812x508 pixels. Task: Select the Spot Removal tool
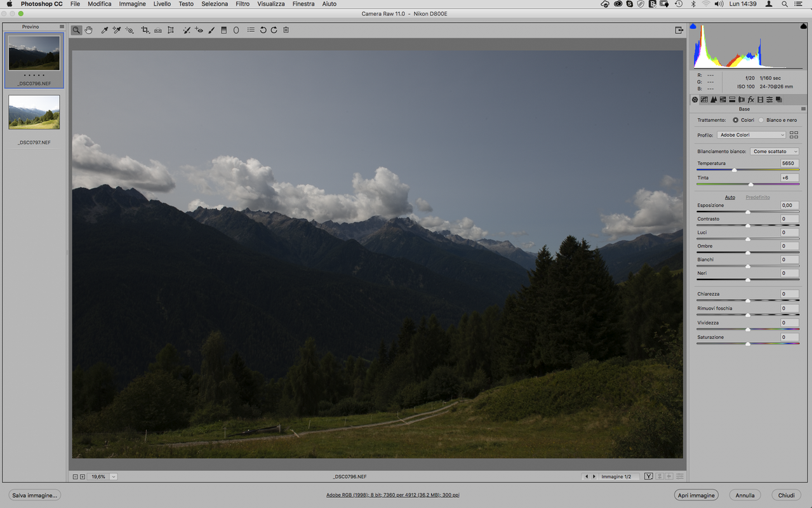[187, 30]
